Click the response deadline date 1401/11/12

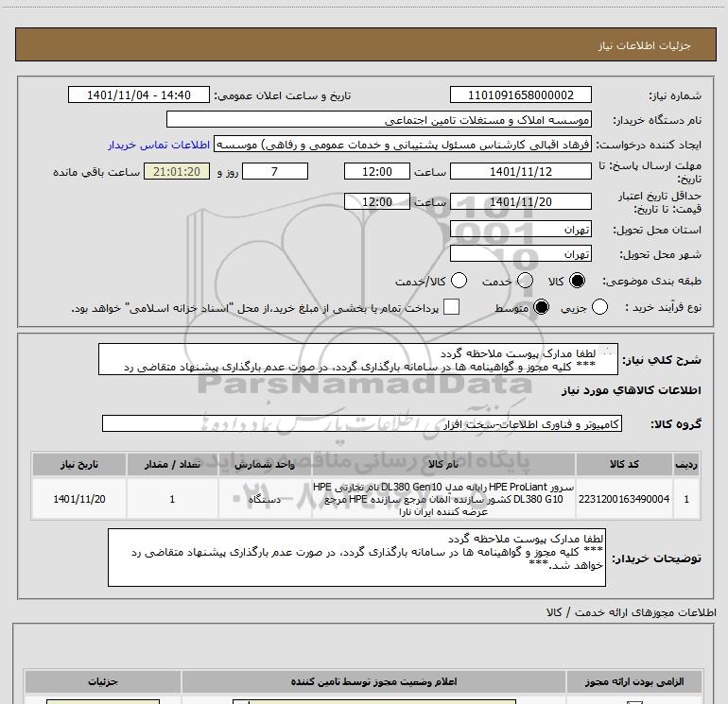coord(520,171)
